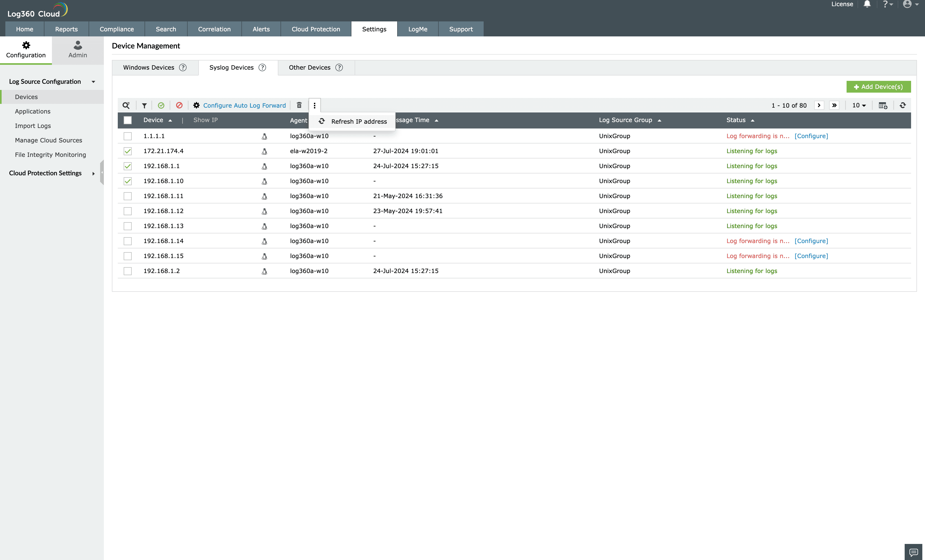Go to next page of devices
The image size is (925, 560).
click(819, 105)
